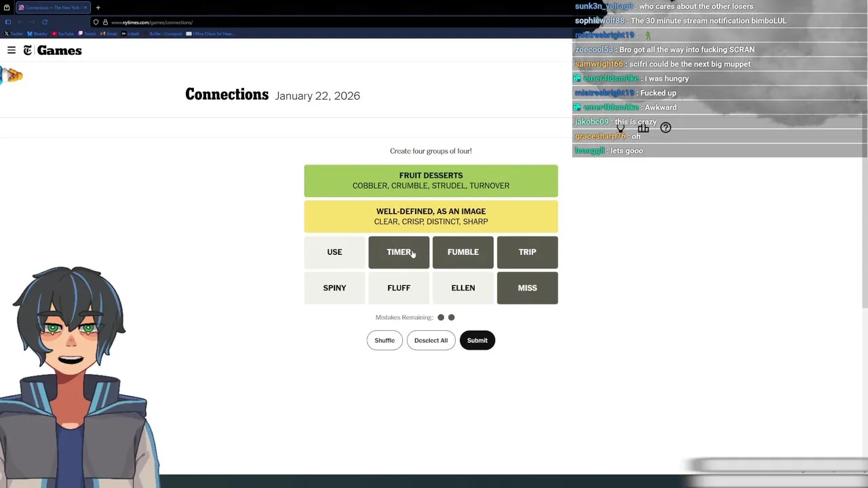Image resolution: width=868 pixels, height=488 pixels.
Task: Open a new browser tab
Action: pos(98,7)
